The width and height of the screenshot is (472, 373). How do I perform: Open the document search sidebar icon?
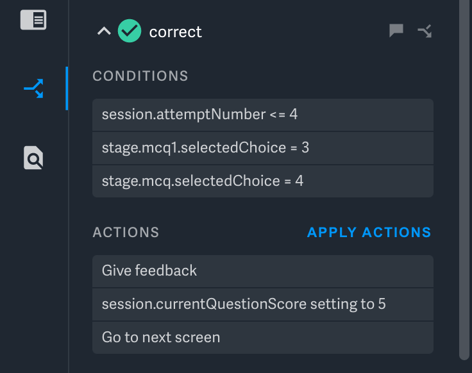33,158
